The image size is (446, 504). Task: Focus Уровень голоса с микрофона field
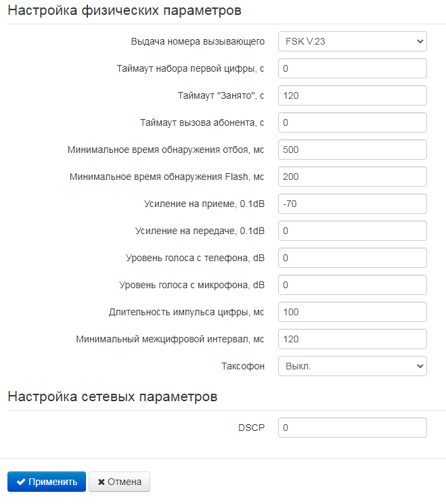352,285
